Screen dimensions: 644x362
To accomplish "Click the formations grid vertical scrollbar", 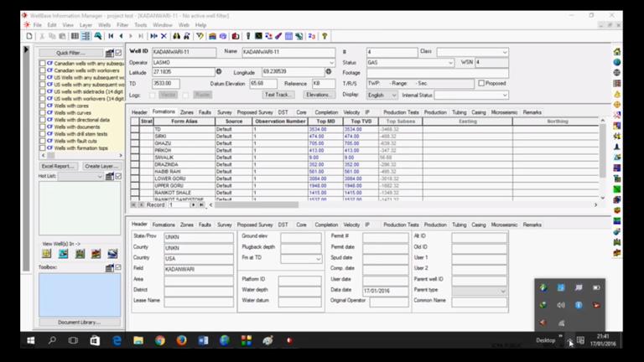I will coord(603,159).
